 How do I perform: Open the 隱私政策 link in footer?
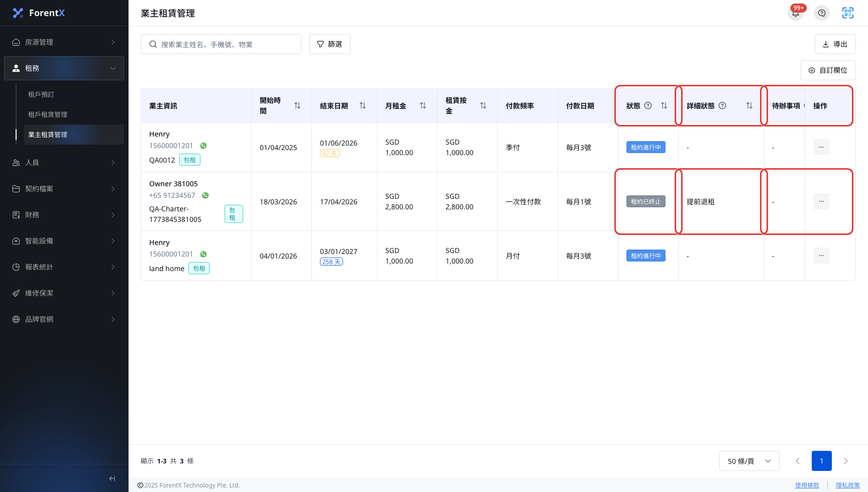click(x=848, y=485)
